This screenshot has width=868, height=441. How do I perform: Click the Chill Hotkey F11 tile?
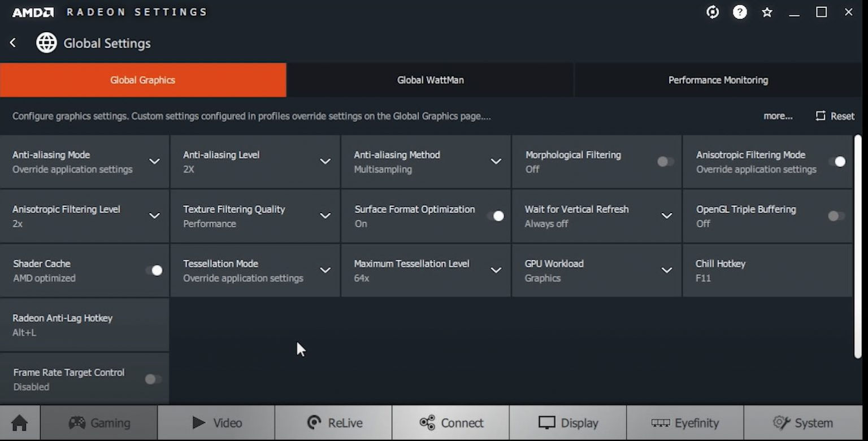click(767, 270)
